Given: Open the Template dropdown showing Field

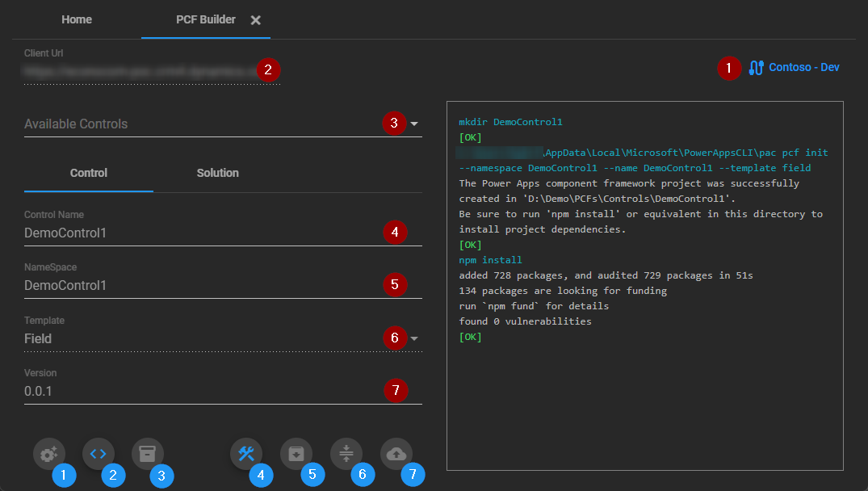Looking at the screenshot, I should 414,339.
